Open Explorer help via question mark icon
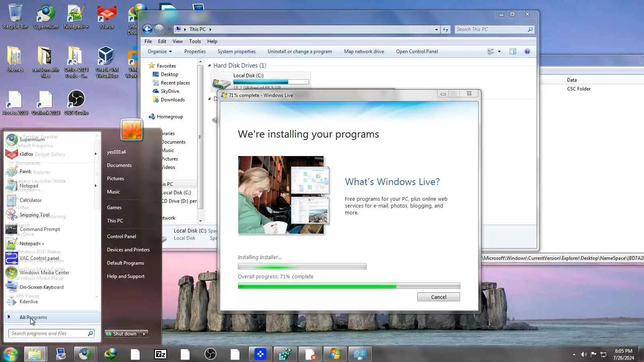Screen dimensions: 644x362 click(x=527, y=51)
